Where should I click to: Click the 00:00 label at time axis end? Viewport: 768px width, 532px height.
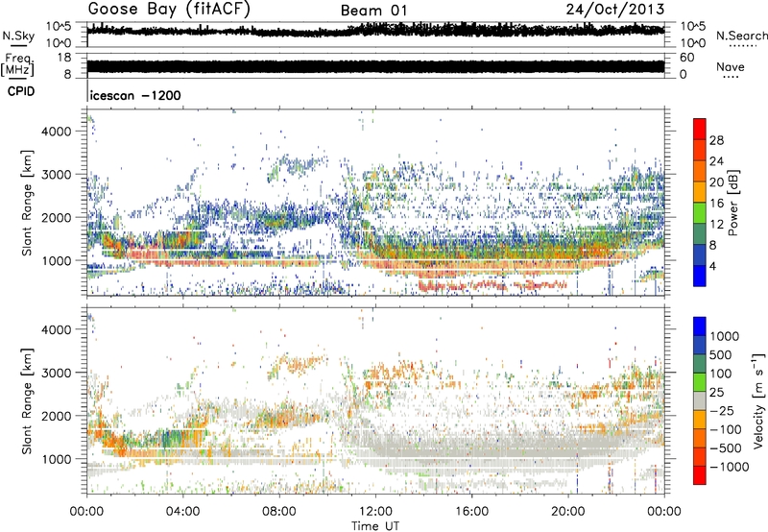[663, 511]
